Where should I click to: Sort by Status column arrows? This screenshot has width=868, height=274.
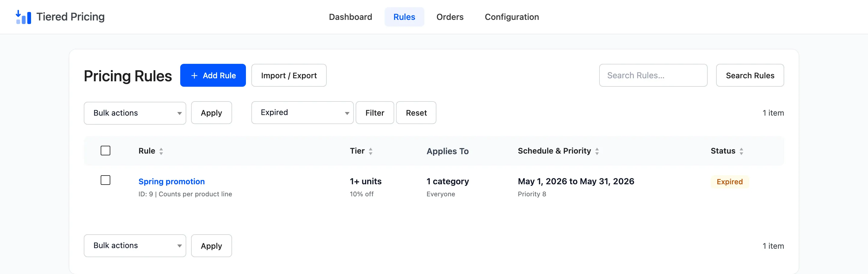(741, 151)
